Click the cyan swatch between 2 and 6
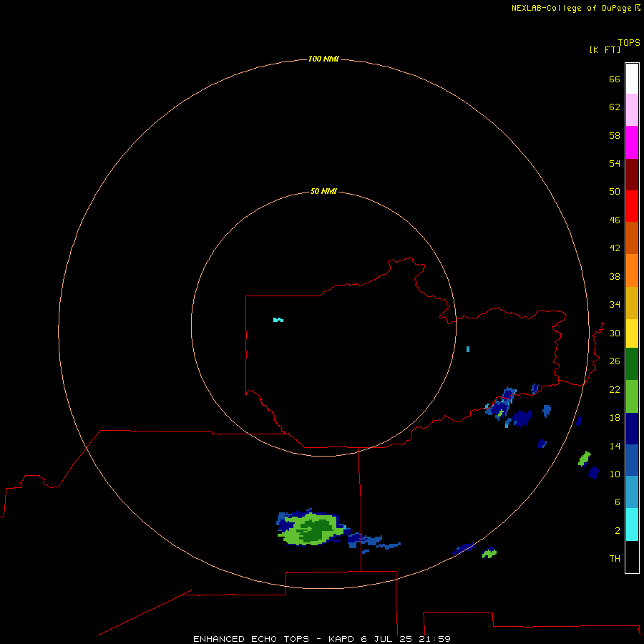This screenshot has width=644, height=644. (632, 525)
